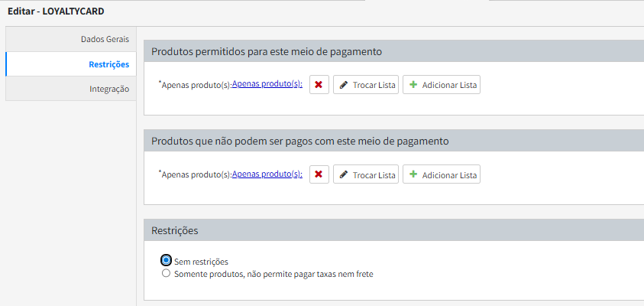Viewport: 644px width, 306px height.
Task: Click 'Produtos que não podem ser pagos' header
Action: tap(299, 142)
